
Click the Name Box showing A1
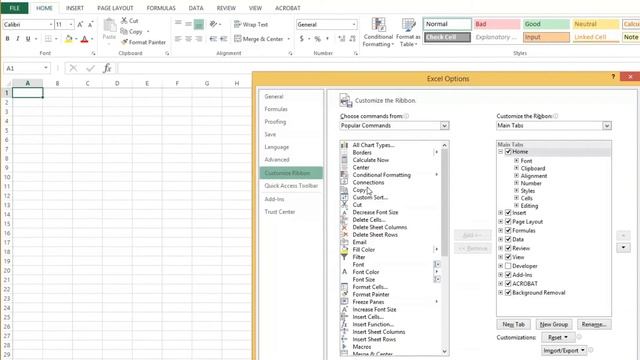tap(27, 68)
